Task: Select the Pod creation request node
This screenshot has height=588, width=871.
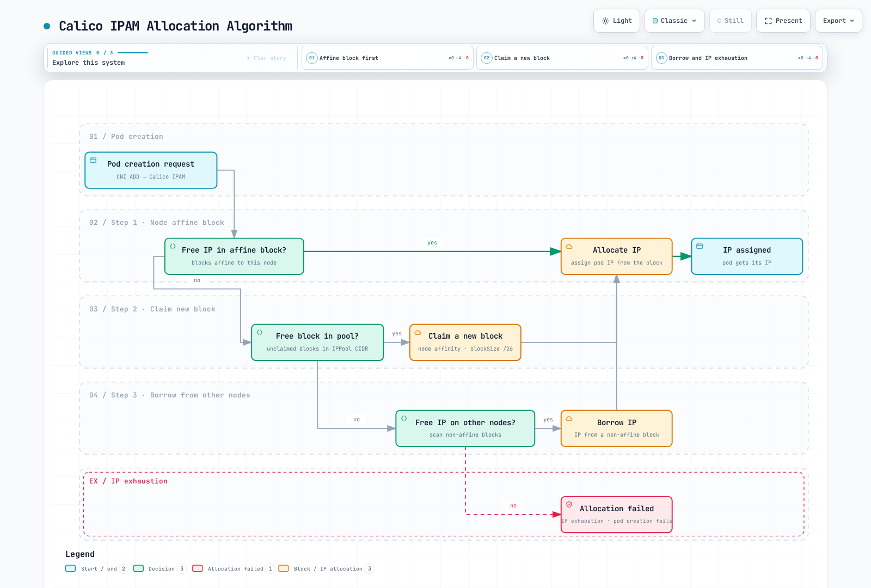Action: coord(151,170)
